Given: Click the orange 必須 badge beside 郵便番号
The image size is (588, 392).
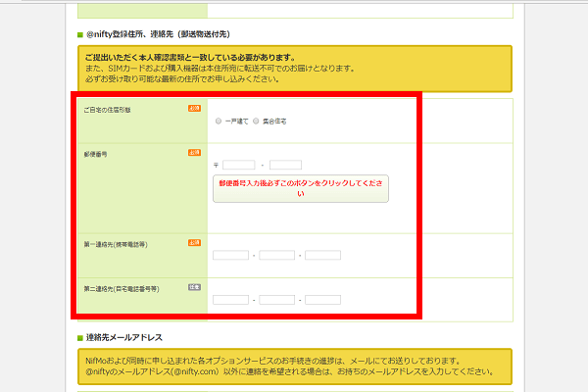Looking at the screenshot, I should click(x=195, y=153).
